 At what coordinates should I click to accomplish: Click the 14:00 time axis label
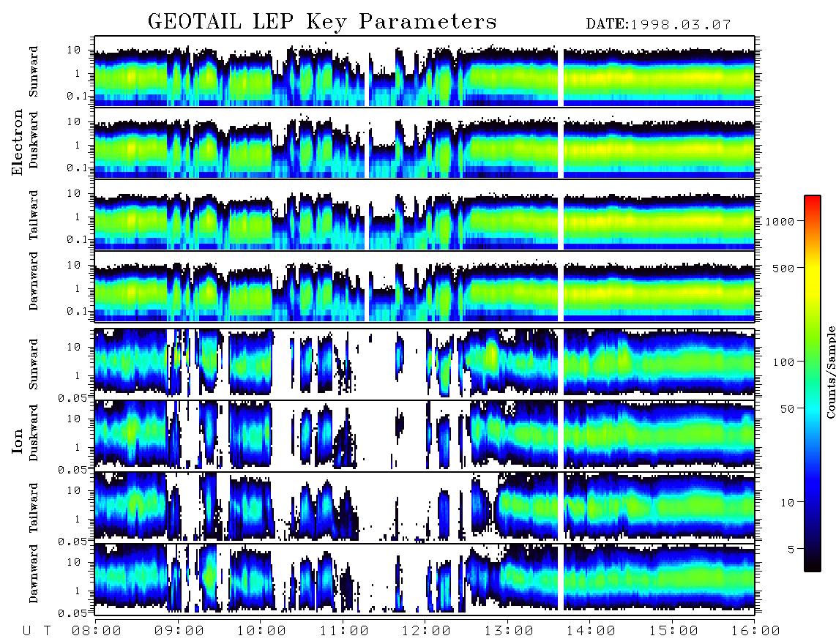[591, 631]
